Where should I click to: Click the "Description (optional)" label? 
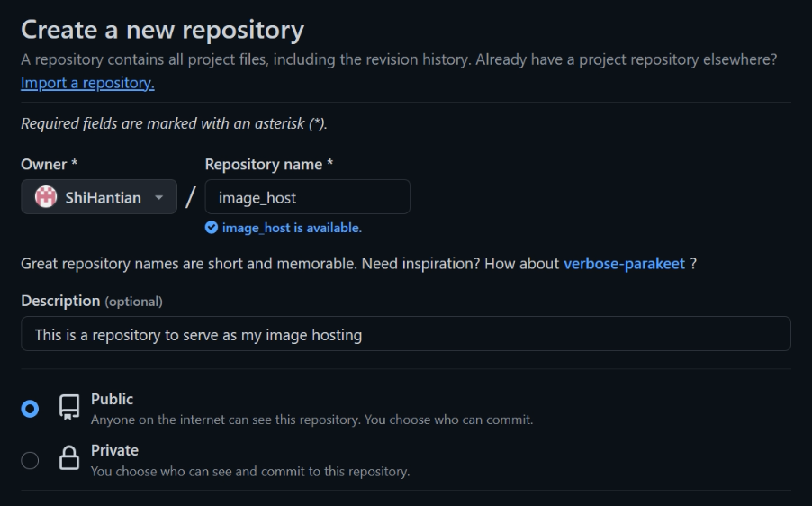tap(92, 301)
